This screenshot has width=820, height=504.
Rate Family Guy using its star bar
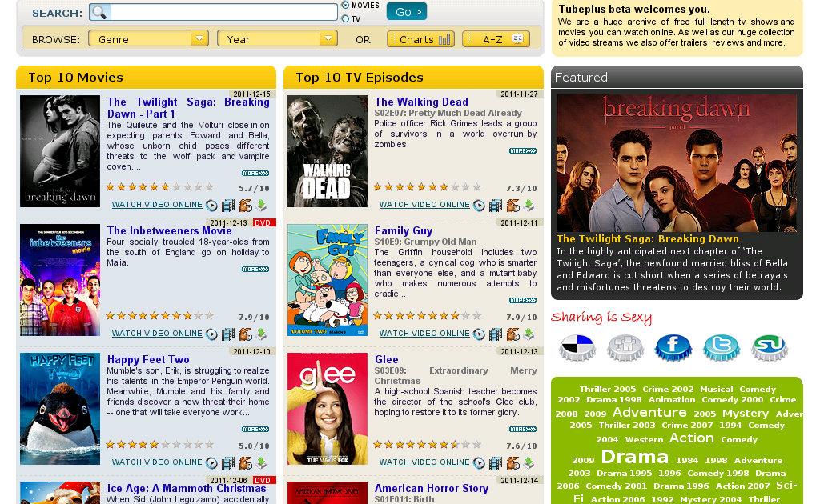(428, 315)
